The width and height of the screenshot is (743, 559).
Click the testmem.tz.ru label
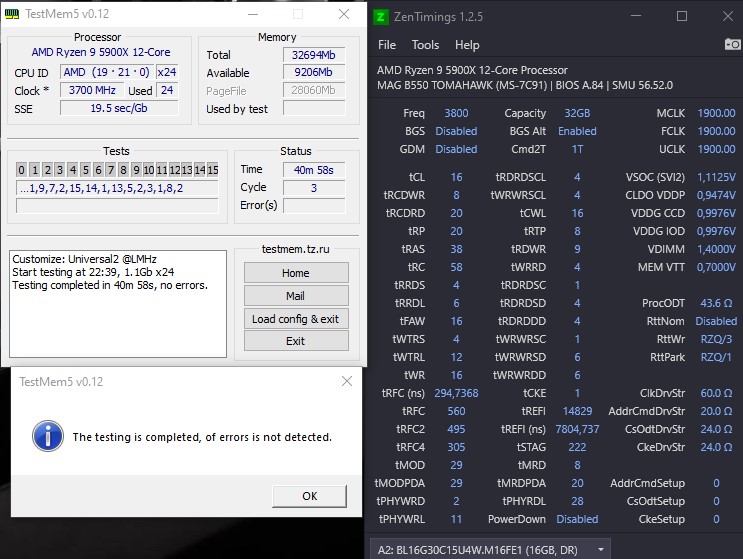click(296, 249)
